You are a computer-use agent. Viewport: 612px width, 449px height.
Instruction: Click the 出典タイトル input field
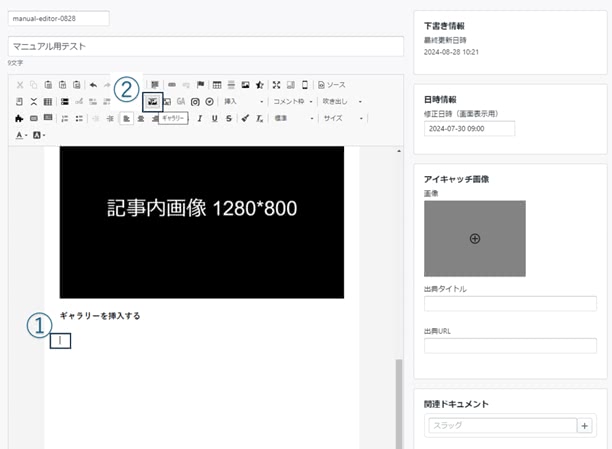(510, 303)
